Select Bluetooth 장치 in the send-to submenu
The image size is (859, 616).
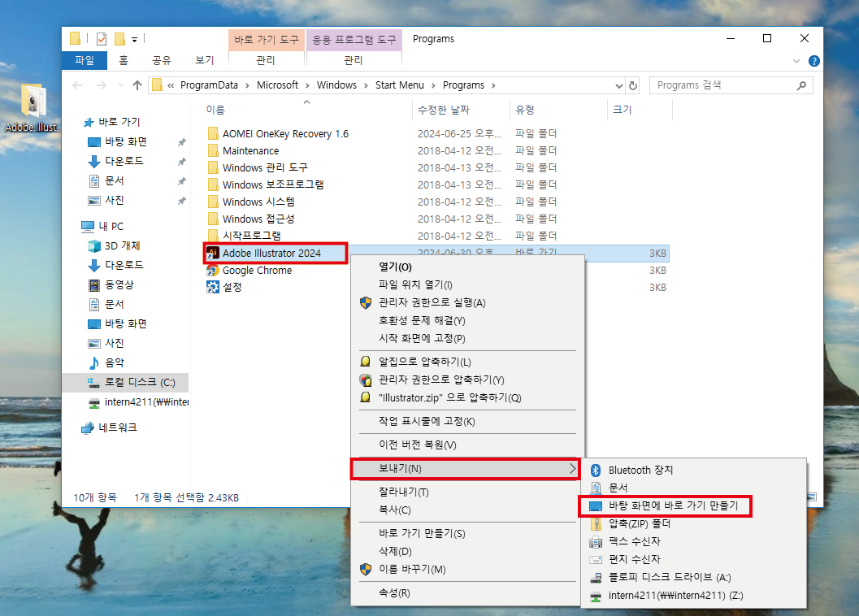pyautogui.click(x=693, y=471)
